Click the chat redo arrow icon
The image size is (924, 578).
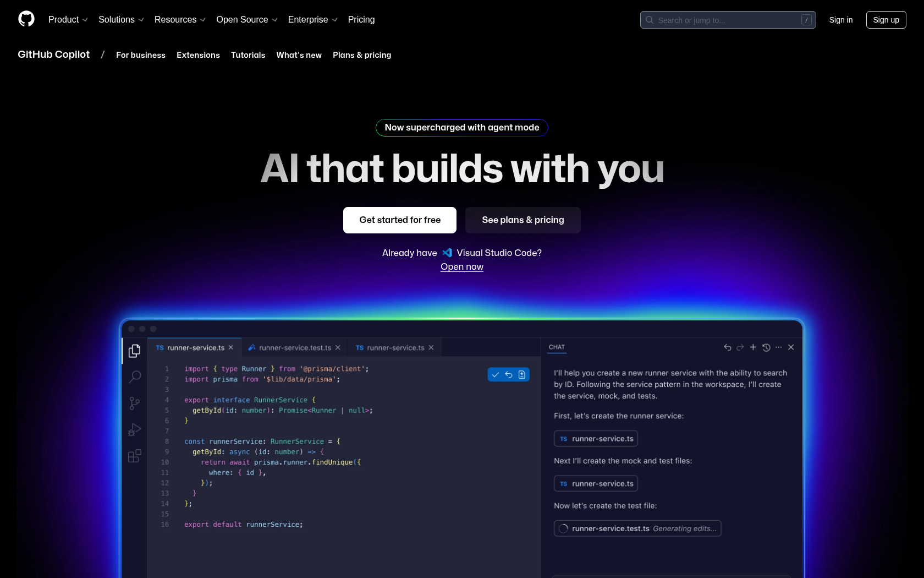click(x=740, y=347)
